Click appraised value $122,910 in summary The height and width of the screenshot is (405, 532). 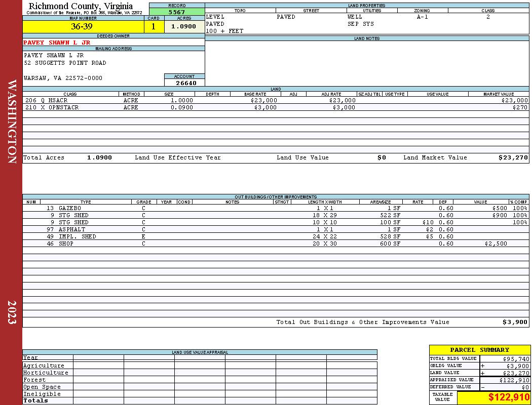pos(514,380)
